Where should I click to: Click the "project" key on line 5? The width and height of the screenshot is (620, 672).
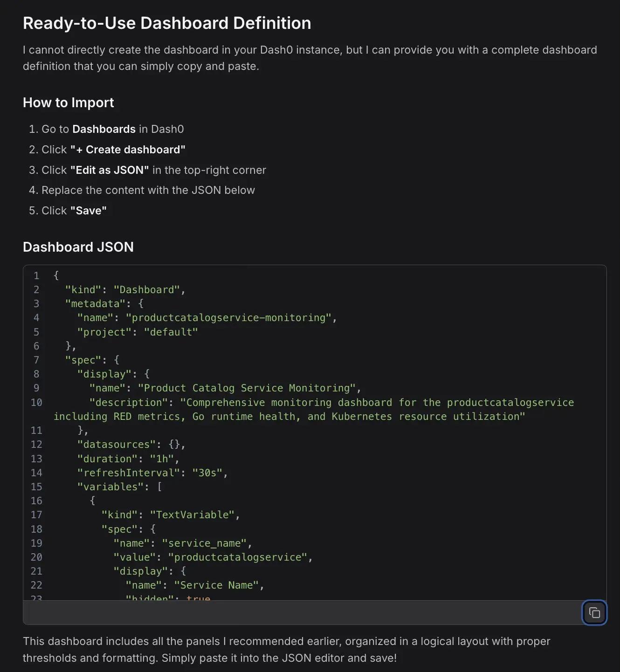tap(104, 332)
